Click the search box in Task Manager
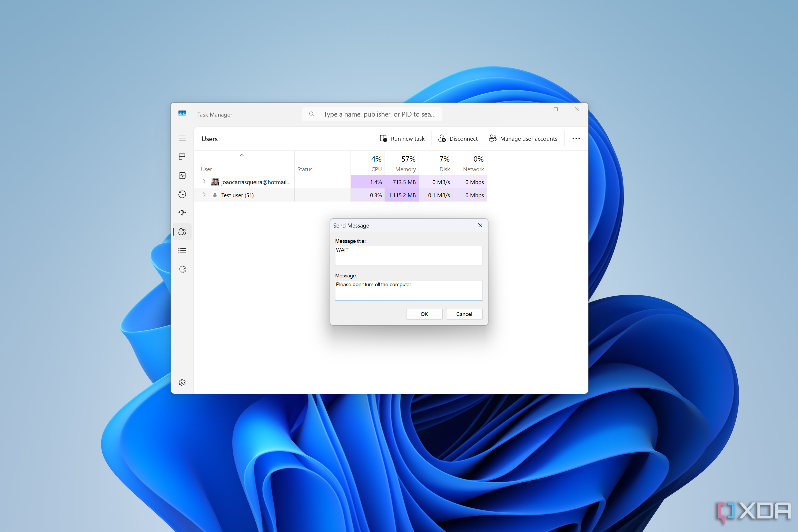Viewport: 798px width, 532px height. (372, 114)
